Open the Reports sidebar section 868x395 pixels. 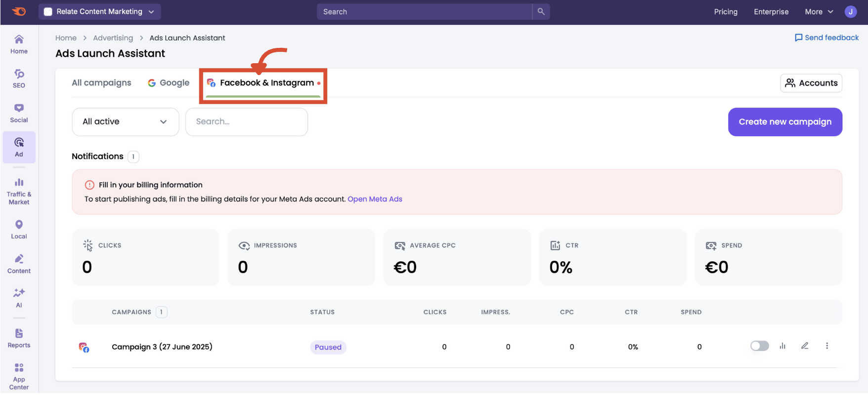pyautogui.click(x=19, y=338)
